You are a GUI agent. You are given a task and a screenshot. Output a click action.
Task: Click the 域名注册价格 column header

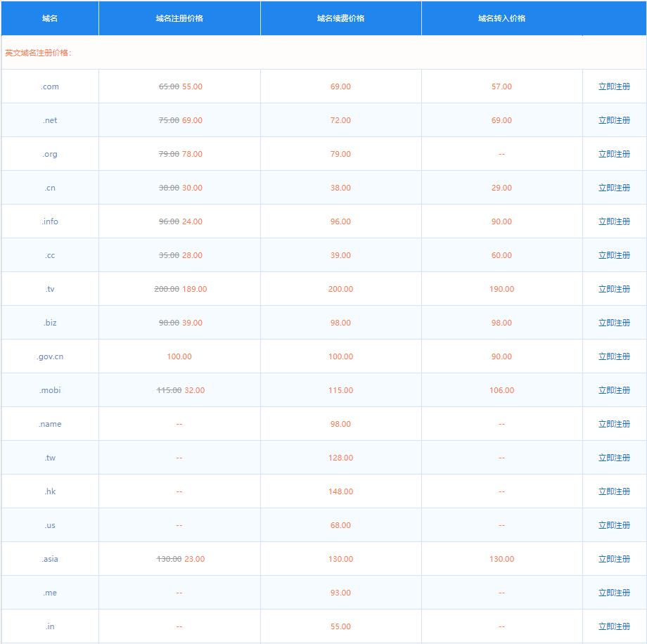179,18
